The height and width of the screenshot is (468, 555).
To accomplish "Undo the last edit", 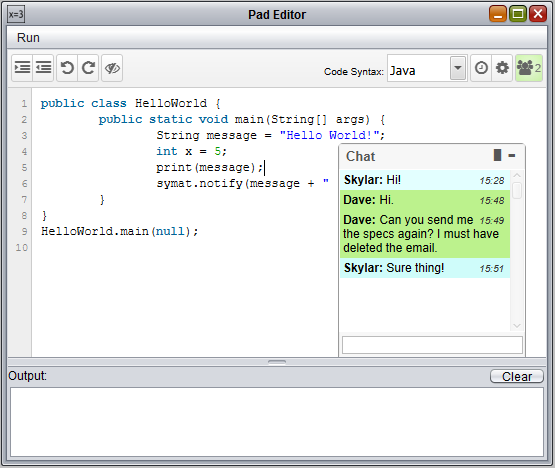I will point(67,68).
